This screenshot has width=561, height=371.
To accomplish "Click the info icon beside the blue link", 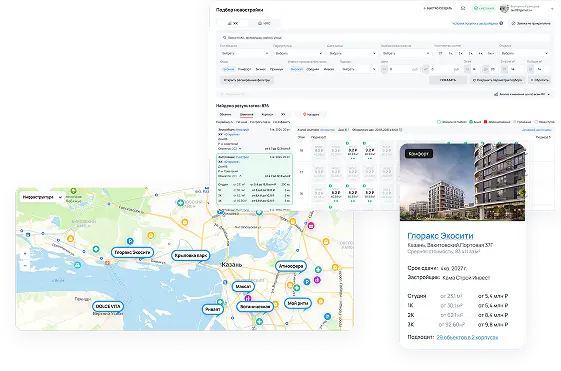I will pyautogui.click(x=501, y=23).
